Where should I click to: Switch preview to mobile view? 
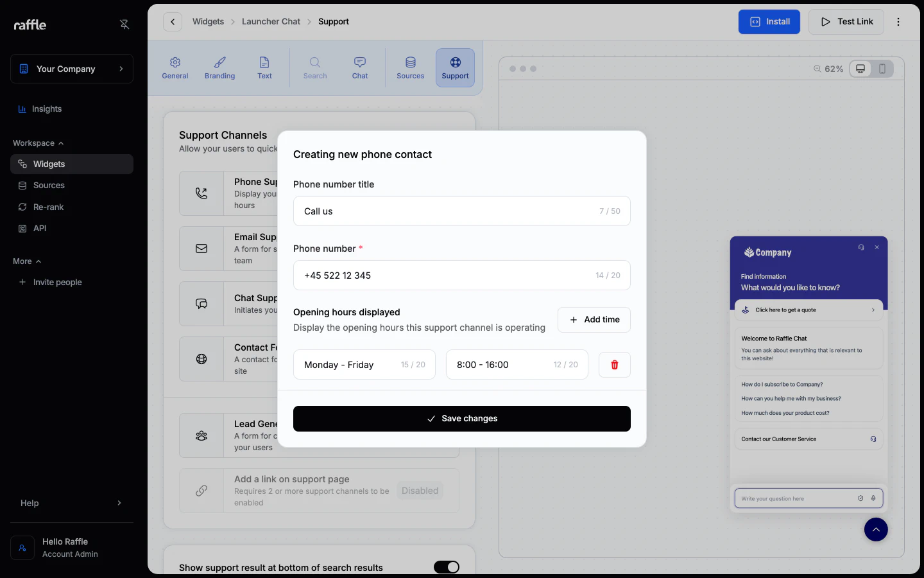pos(882,69)
